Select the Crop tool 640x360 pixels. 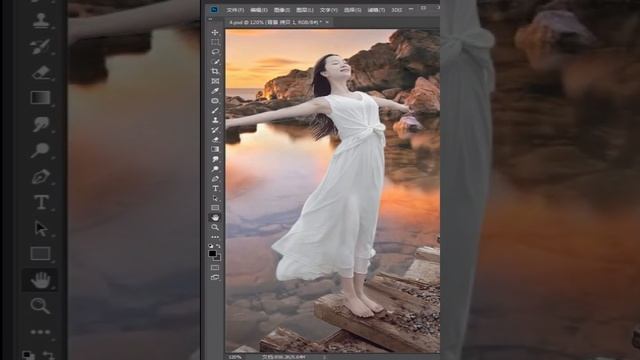215,71
